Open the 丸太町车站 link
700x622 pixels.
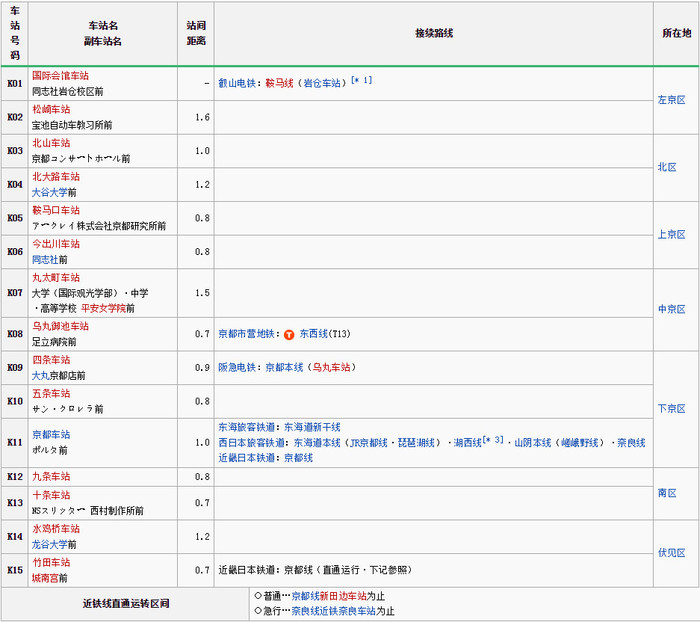point(56,278)
